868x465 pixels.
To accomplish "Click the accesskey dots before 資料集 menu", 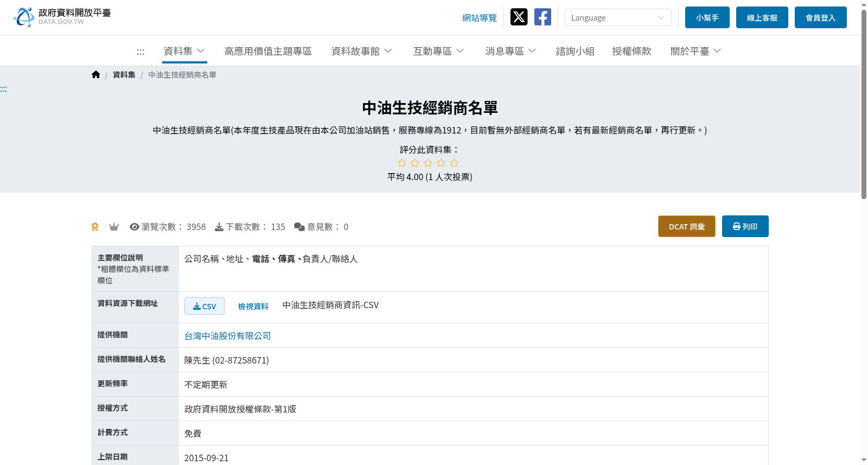I will 141,52.
